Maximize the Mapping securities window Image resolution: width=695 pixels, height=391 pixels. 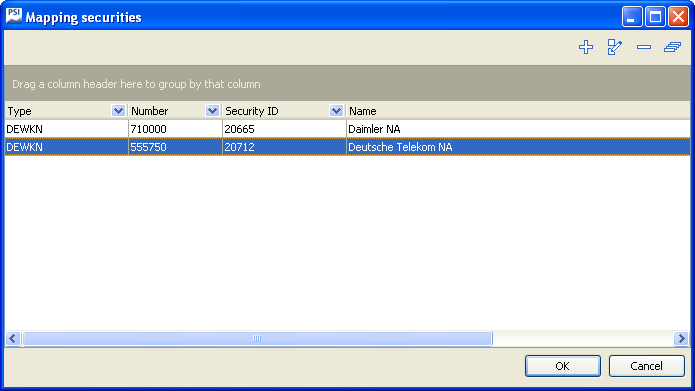655,17
